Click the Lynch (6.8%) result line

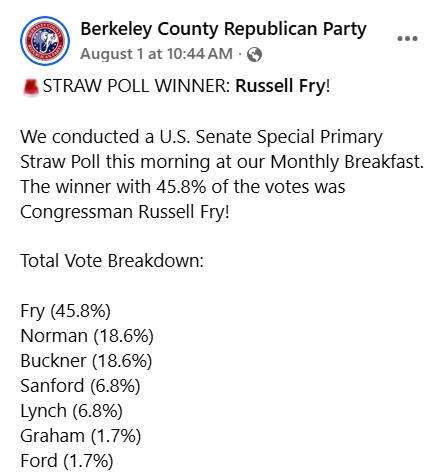coord(71,411)
